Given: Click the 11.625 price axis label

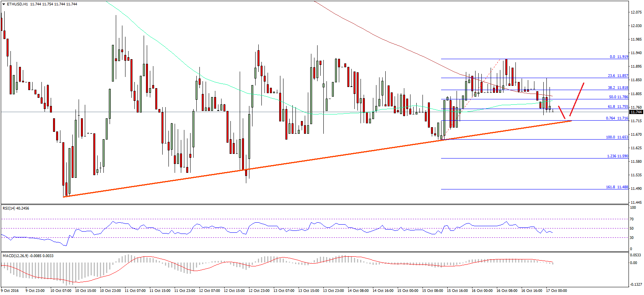Looking at the screenshot, I should point(636,148).
